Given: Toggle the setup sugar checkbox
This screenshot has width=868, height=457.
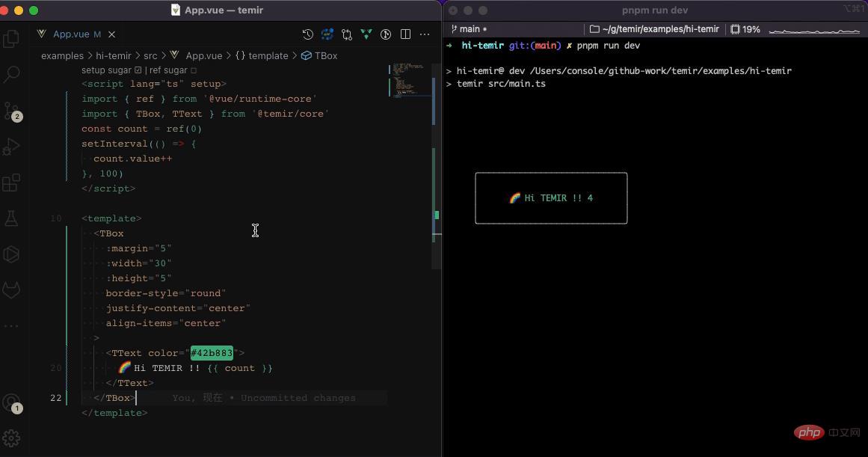Looking at the screenshot, I should click(138, 70).
